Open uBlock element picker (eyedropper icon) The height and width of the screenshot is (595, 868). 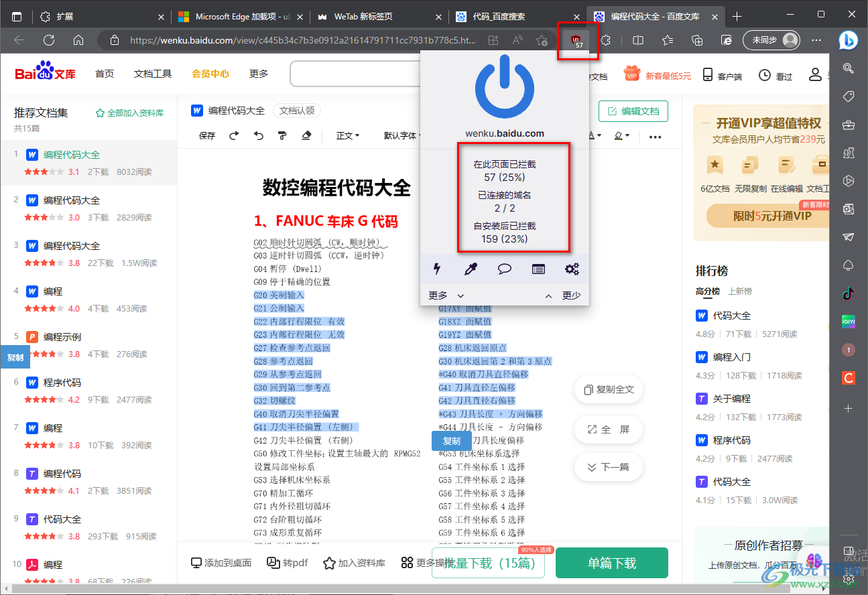coord(471,269)
